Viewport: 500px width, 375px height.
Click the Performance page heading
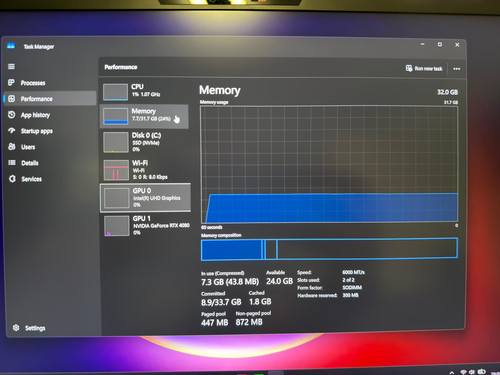(121, 67)
